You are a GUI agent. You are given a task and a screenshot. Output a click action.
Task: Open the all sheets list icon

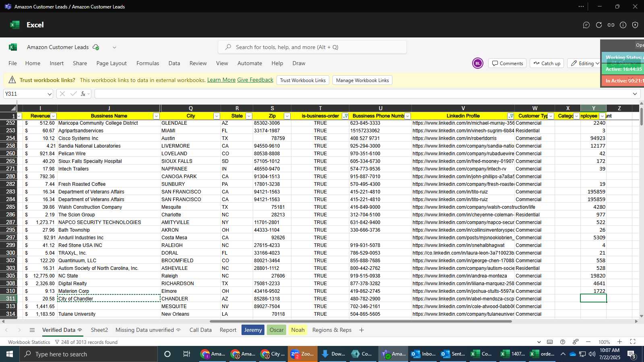click(x=32, y=330)
